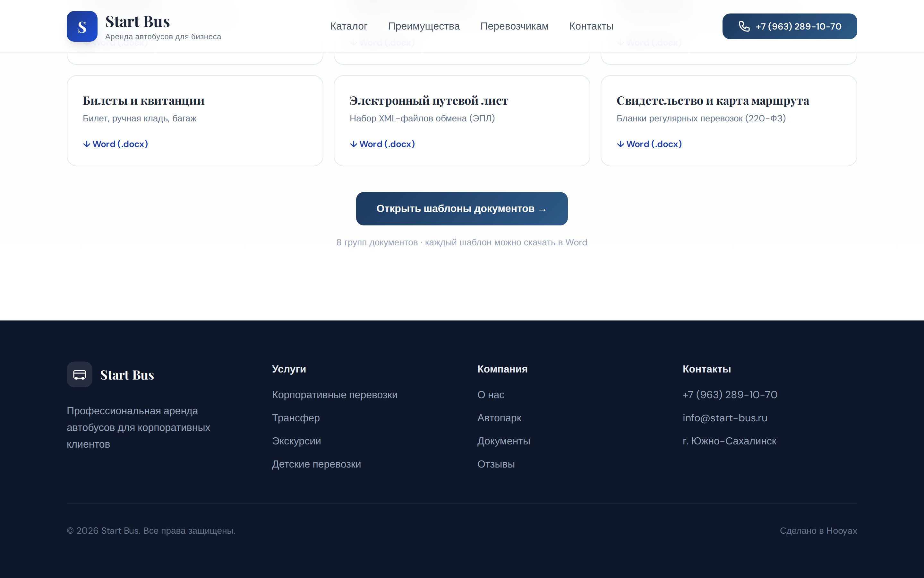Viewport: 924px width, 578px height.
Task: Click download arrow in Свидетельство и карта маршрута card
Action: point(620,144)
